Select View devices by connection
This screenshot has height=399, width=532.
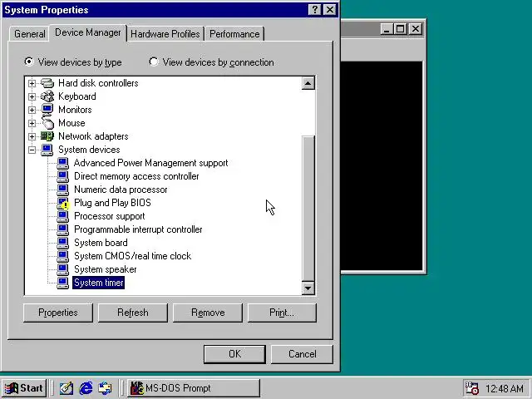(211, 62)
